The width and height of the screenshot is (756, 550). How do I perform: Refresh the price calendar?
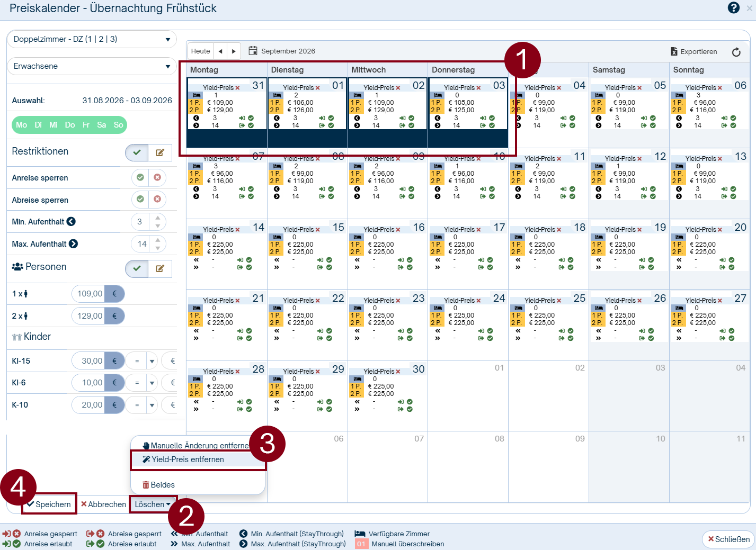pos(736,52)
